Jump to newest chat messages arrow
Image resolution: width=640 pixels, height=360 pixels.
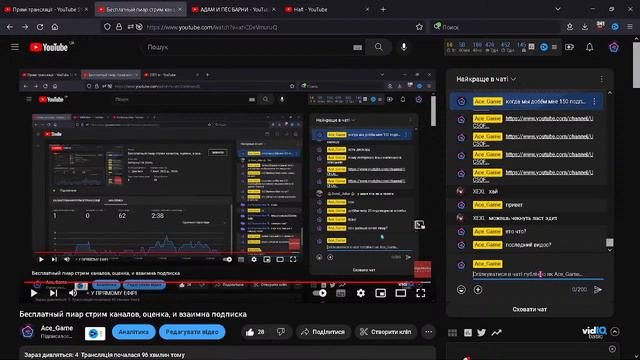[x=610, y=250]
